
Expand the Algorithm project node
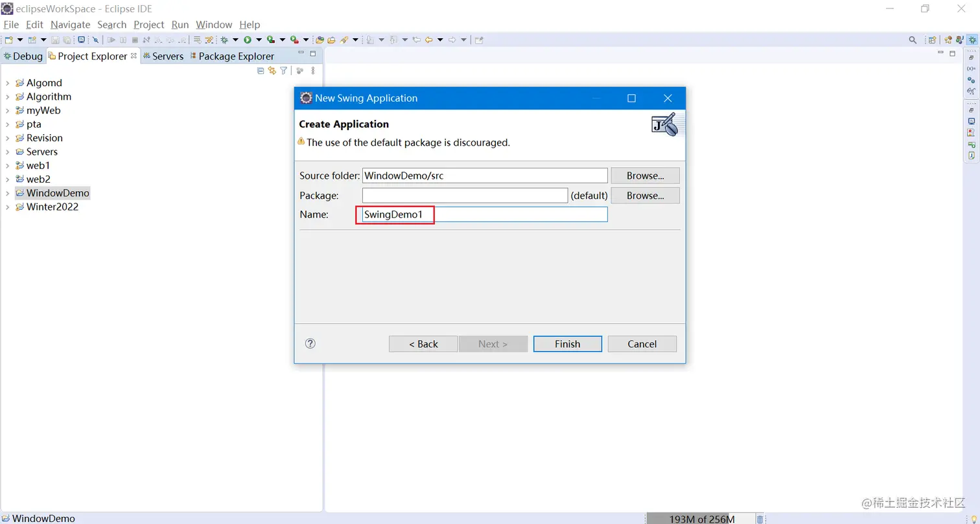tap(7, 97)
